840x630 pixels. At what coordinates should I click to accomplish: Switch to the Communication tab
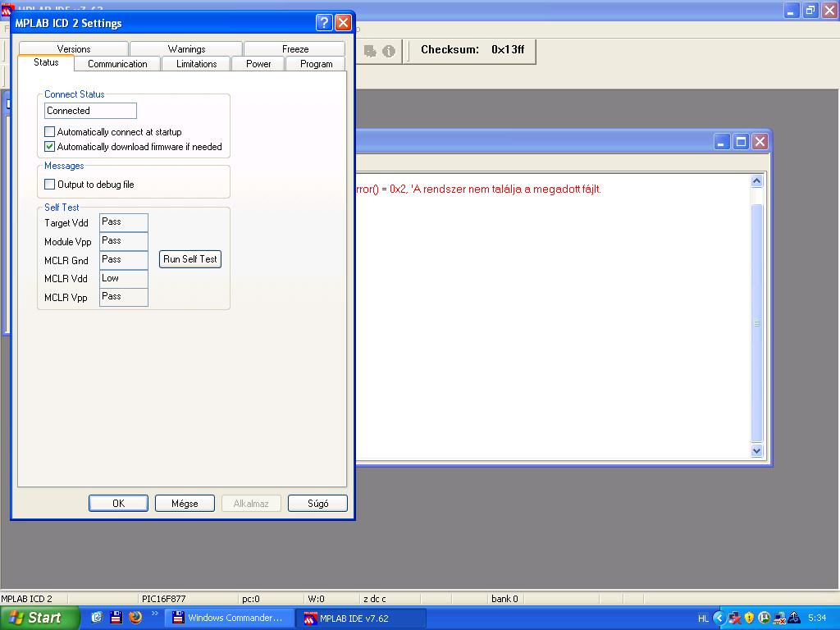tap(117, 64)
